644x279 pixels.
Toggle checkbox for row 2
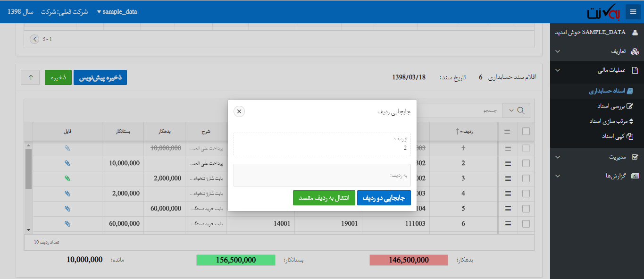point(526,163)
